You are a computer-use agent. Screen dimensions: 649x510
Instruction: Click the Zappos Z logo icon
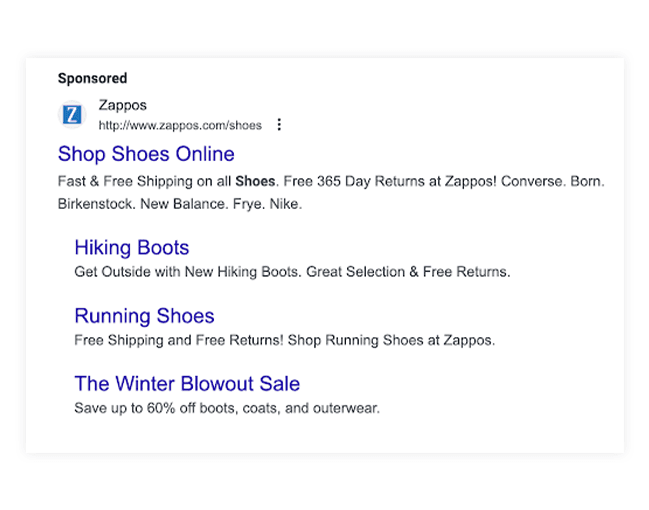pyautogui.click(x=72, y=115)
